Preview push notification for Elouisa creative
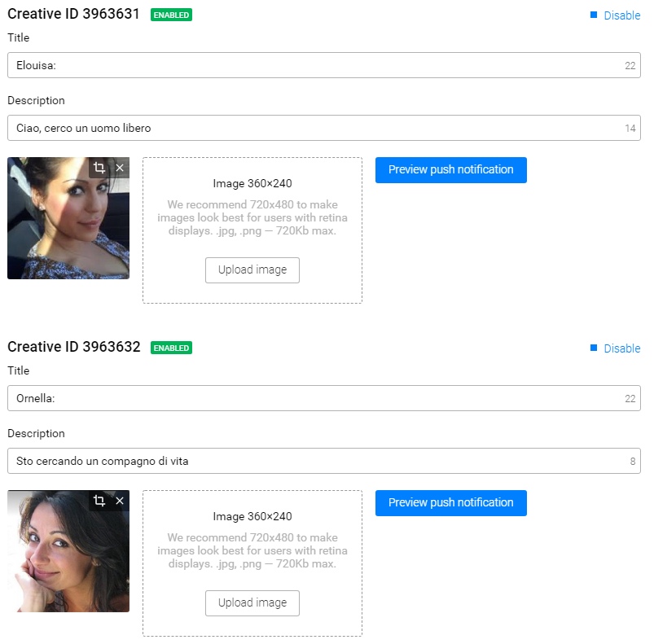Viewport: 654px width, 644px height. (451, 170)
